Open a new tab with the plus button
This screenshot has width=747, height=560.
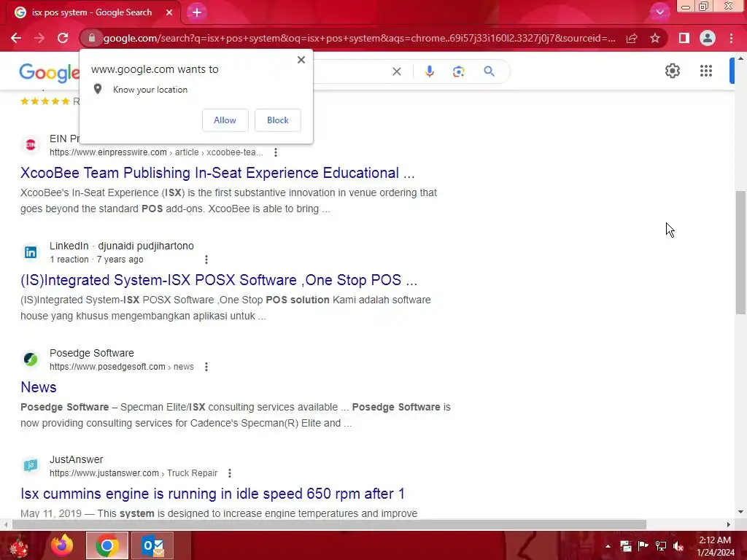197,12
